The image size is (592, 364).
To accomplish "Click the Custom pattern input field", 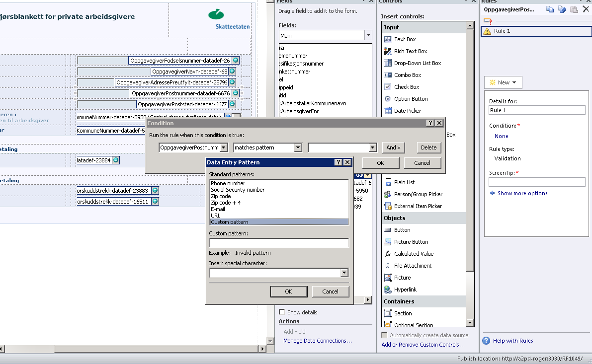I will click(279, 243).
